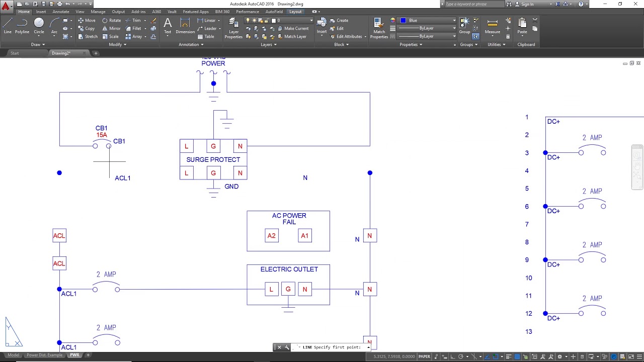Click the Measure utility
The width and height of the screenshot is (644, 362).
point(493,26)
